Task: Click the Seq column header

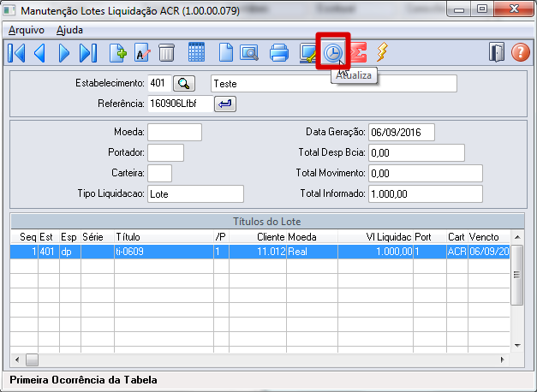Action: pyautogui.click(x=24, y=237)
